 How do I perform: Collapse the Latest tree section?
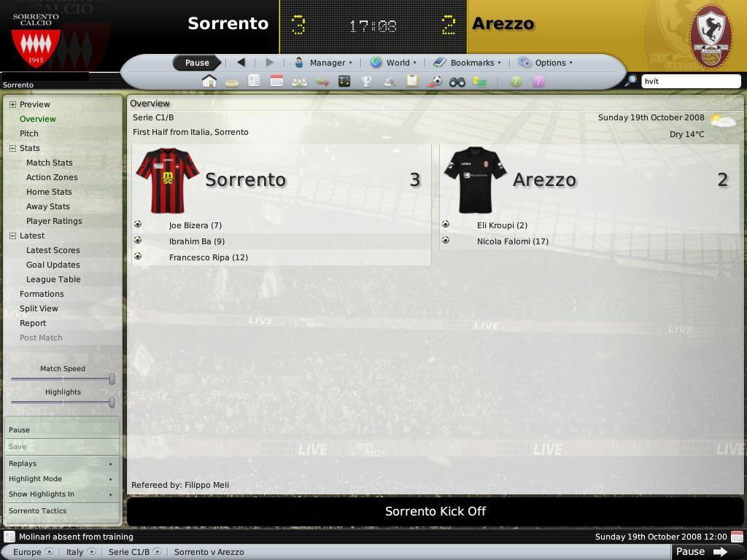[x=12, y=236]
